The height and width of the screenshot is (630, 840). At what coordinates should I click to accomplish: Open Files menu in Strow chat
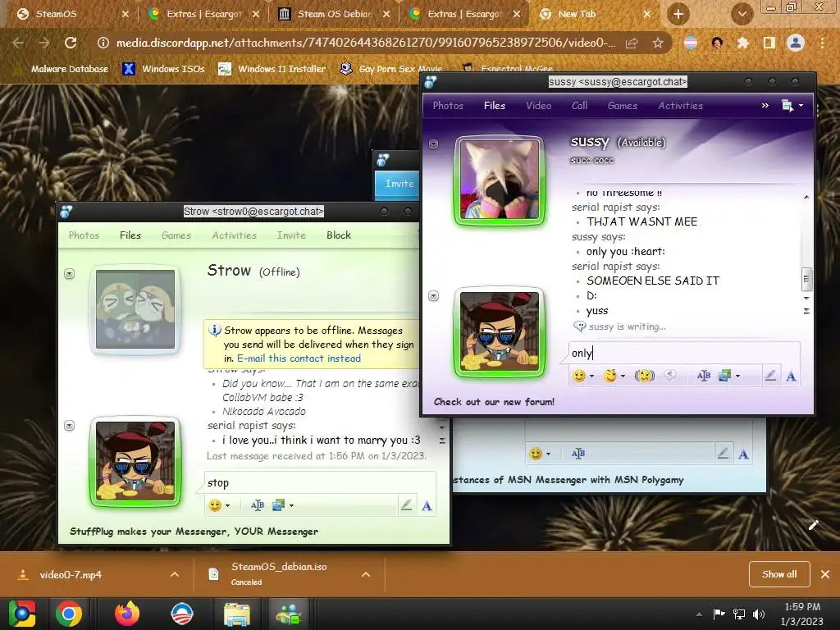(130, 235)
